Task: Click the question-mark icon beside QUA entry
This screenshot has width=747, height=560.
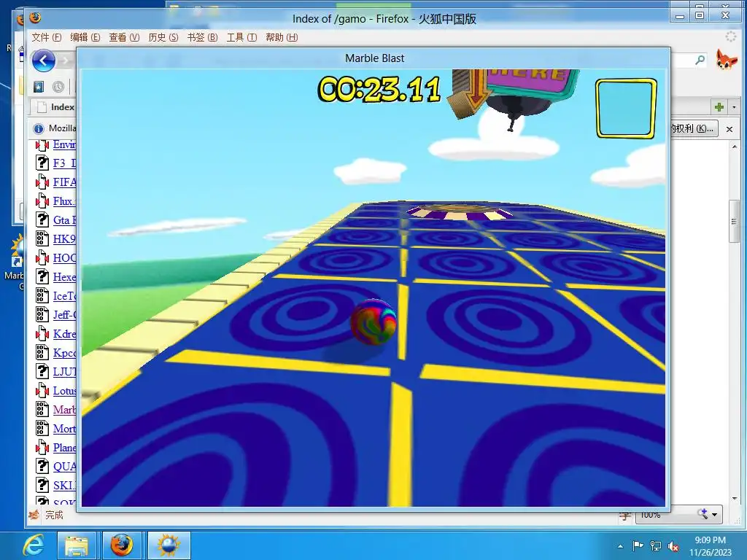Action: point(42,466)
